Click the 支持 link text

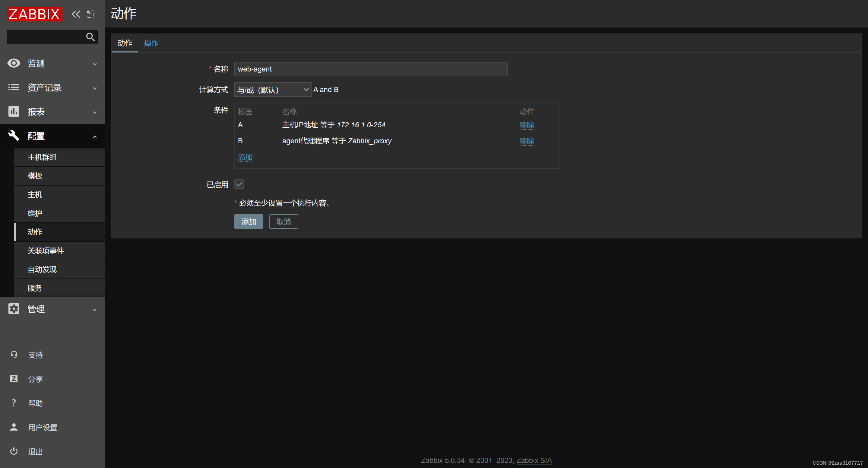tap(35, 355)
